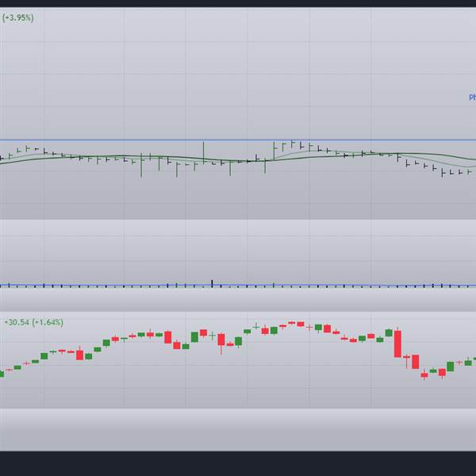Screen dimensions: 476x476
Task: Select the blue baseline in the middle pane
Action: tap(238, 286)
